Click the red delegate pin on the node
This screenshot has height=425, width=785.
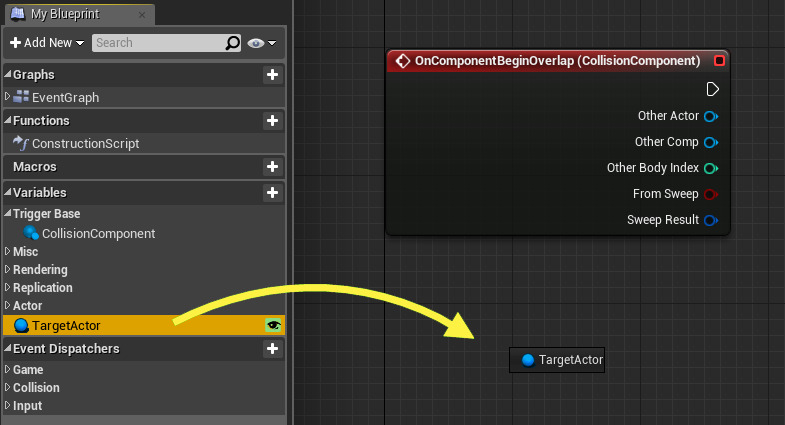[x=719, y=61]
